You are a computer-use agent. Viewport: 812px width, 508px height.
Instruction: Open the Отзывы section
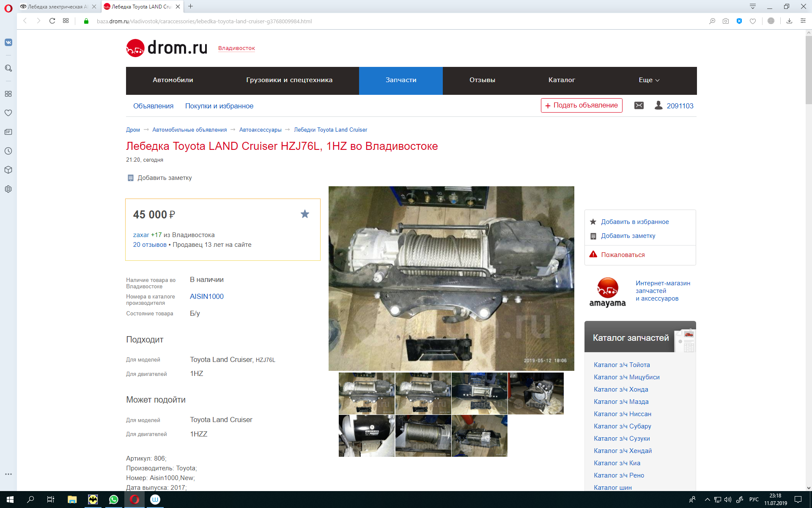(x=482, y=80)
